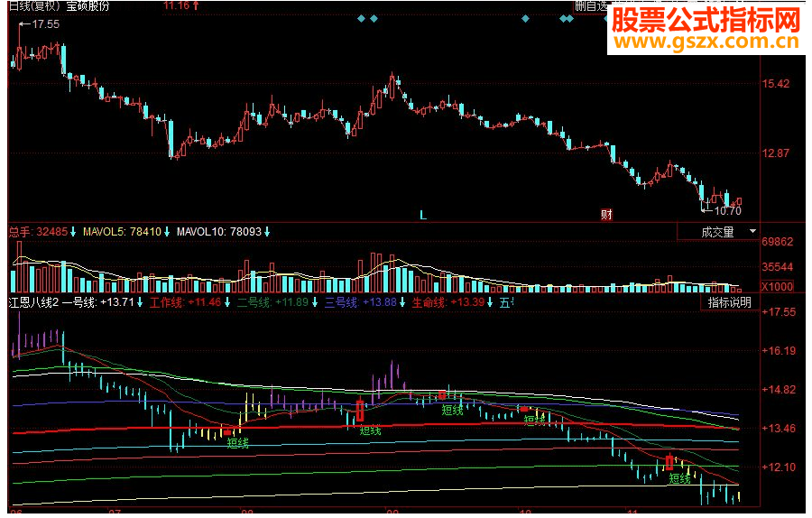Click the 删自选 button

[x=590, y=5]
